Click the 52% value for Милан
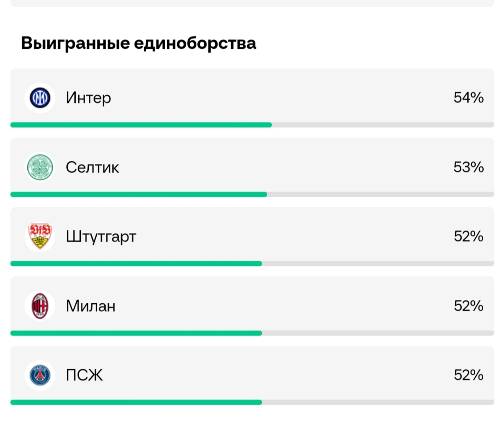This screenshot has width=504, height=426. (x=468, y=306)
